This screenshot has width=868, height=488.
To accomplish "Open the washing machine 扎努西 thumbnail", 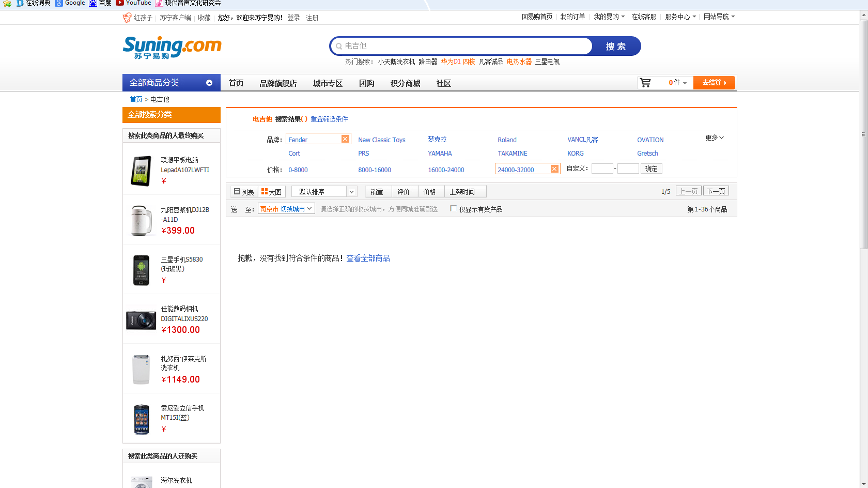I will 141,370.
